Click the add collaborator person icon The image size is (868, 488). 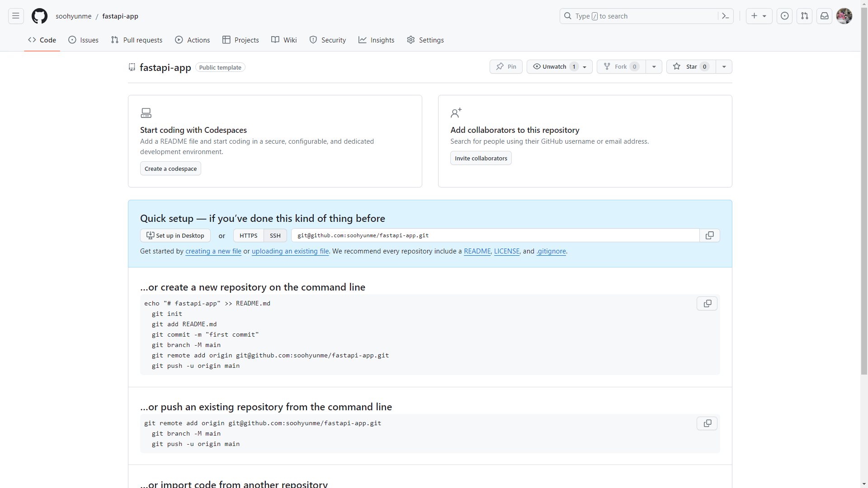[456, 113]
